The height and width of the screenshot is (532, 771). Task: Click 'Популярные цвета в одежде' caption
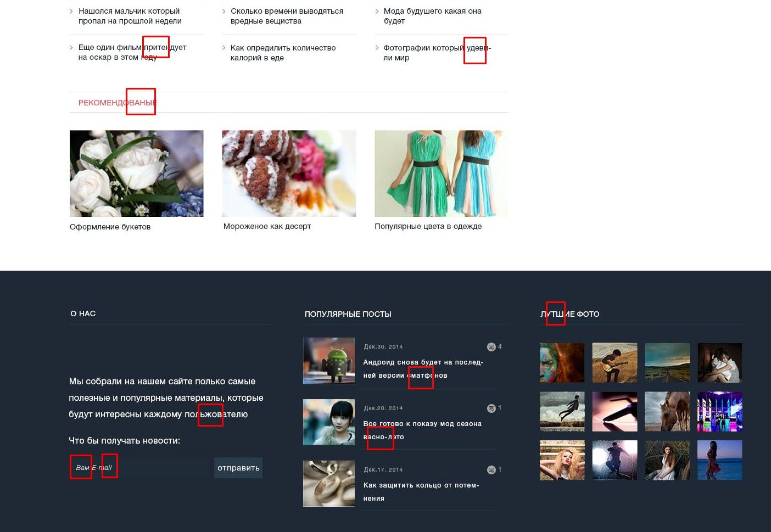(x=428, y=226)
